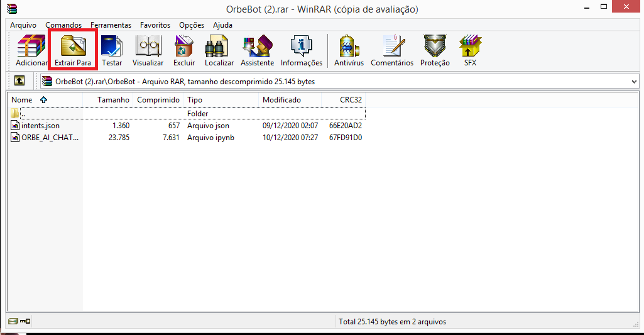644x335 pixels.
Task: Click the Excluir delete icon
Action: pyautogui.click(x=184, y=46)
